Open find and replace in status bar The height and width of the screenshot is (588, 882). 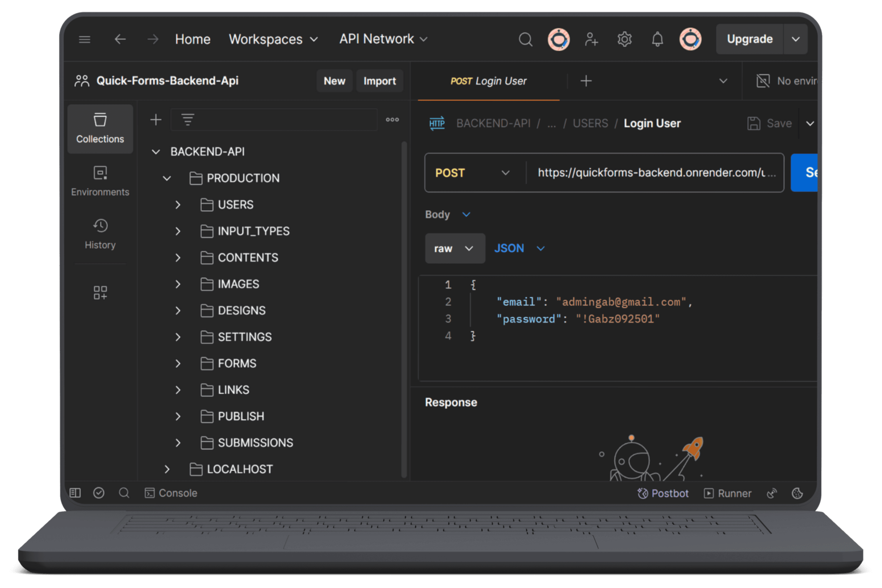pos(124,493)
